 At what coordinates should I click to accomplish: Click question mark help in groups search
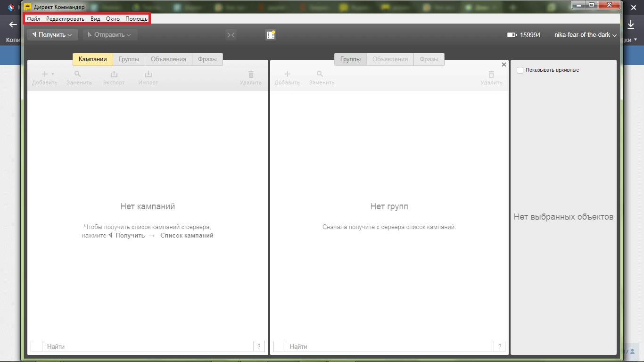click(501, 346)
